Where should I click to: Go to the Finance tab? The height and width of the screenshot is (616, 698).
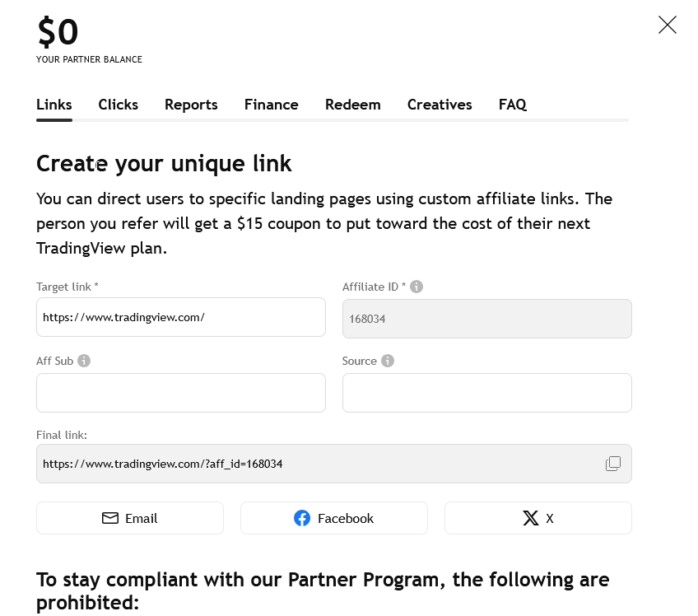coord(271,105)
